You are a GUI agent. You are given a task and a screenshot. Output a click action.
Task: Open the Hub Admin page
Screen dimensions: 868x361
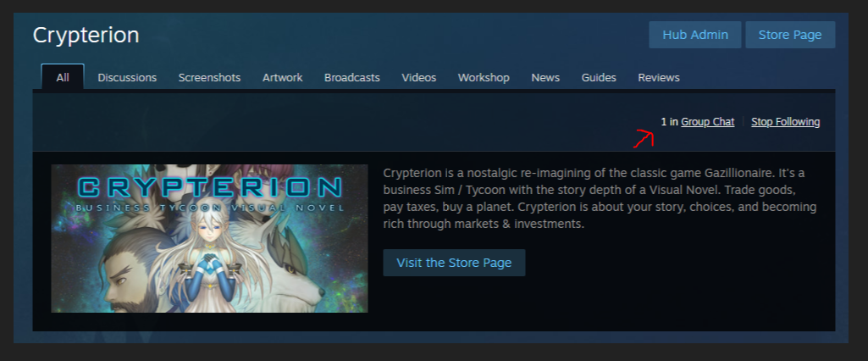[x=694, y=35]
